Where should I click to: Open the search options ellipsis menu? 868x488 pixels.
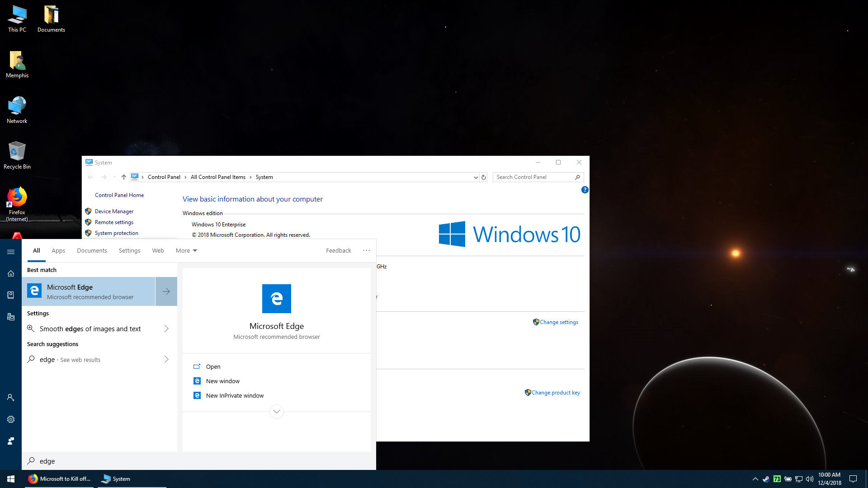tap(366, 251)
